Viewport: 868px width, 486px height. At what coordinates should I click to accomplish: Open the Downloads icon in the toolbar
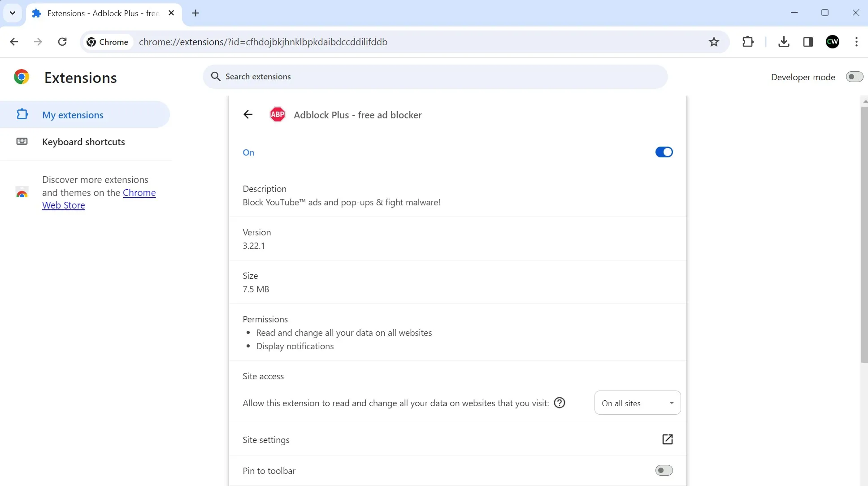click(784, 42)
